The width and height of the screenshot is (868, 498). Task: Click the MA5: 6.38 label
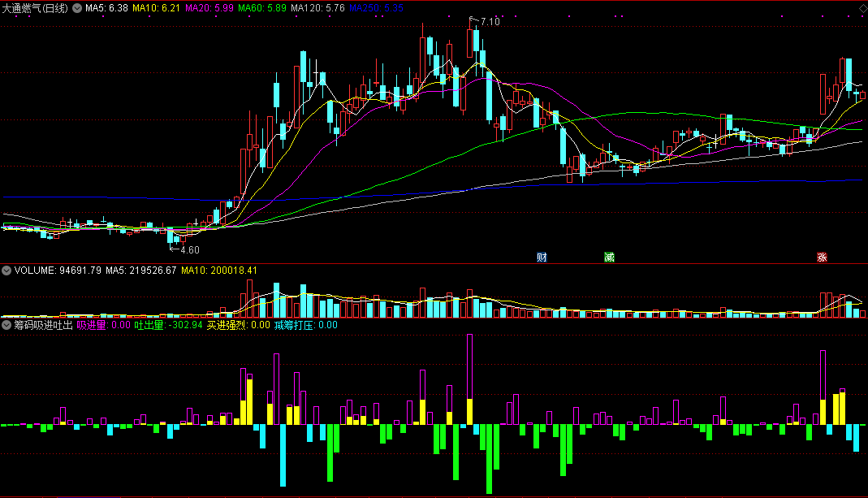click(x=106, y=8)
